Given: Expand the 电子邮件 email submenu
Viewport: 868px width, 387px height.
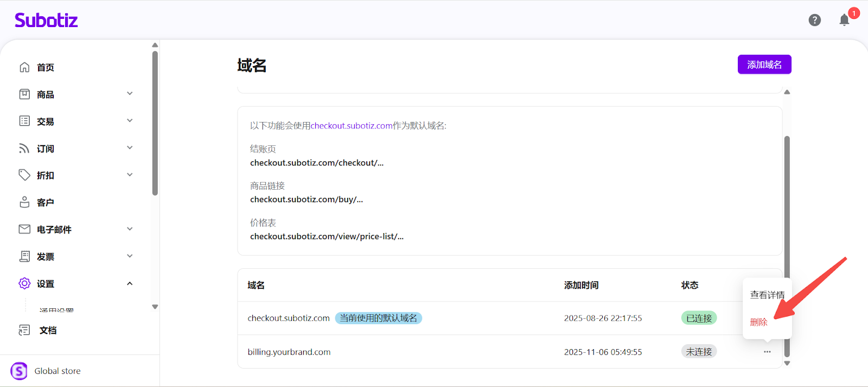Looking at the screenshot, I should (130, 229).
